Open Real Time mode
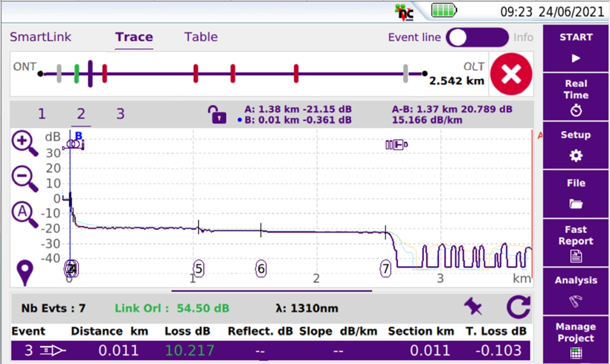 tap(576, 97)
